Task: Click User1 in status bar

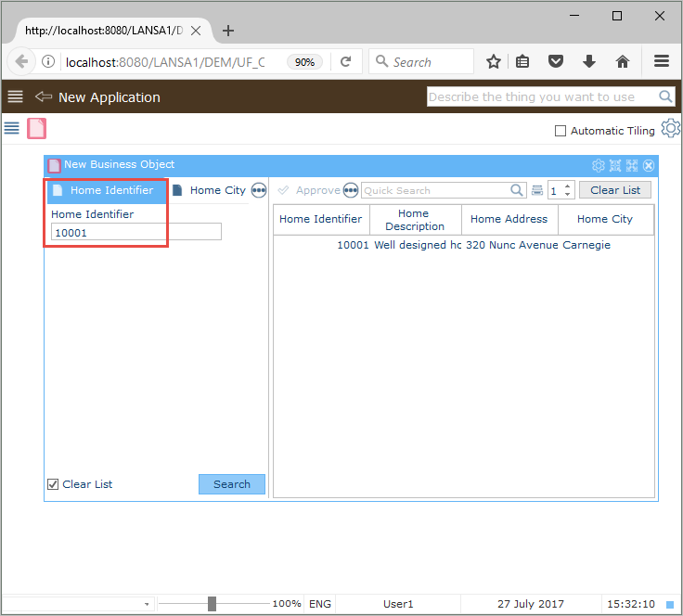Action: [398, 604]
